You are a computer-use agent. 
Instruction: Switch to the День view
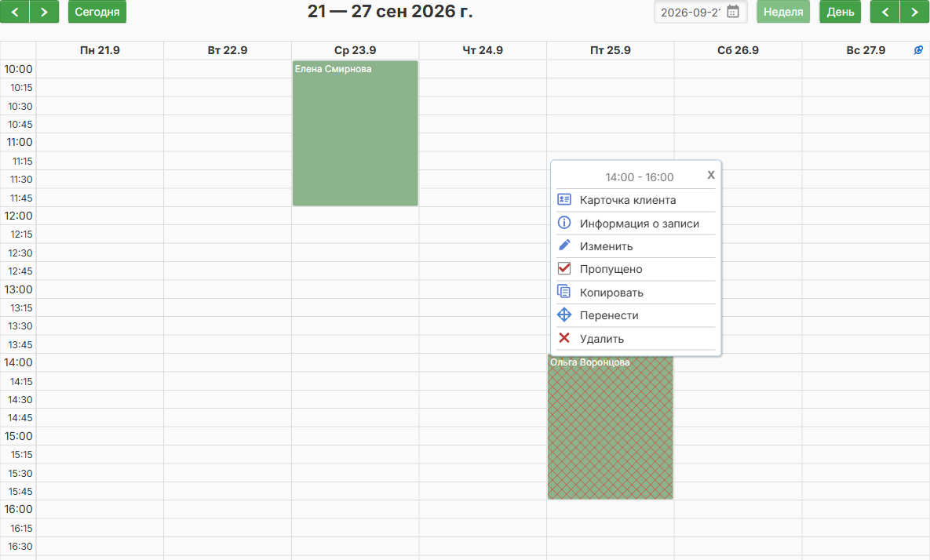pos(840,12)
